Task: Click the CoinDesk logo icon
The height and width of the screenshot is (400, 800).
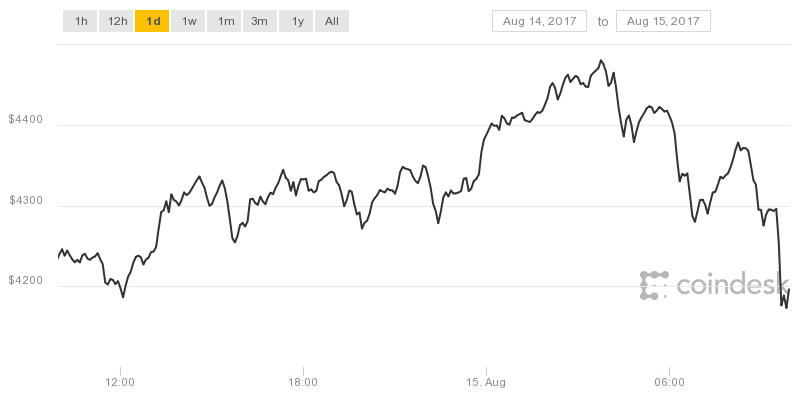Action: click(654, 285)
